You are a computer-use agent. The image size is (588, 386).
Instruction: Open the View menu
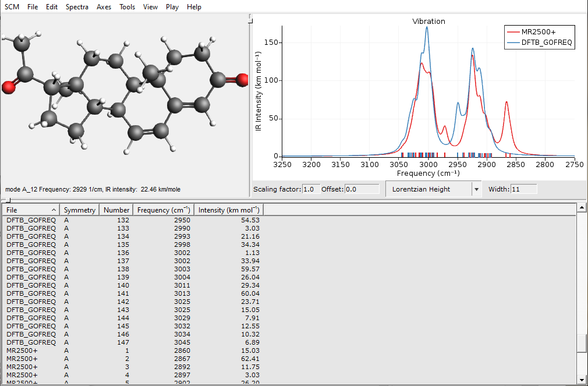tap(150, 7)
